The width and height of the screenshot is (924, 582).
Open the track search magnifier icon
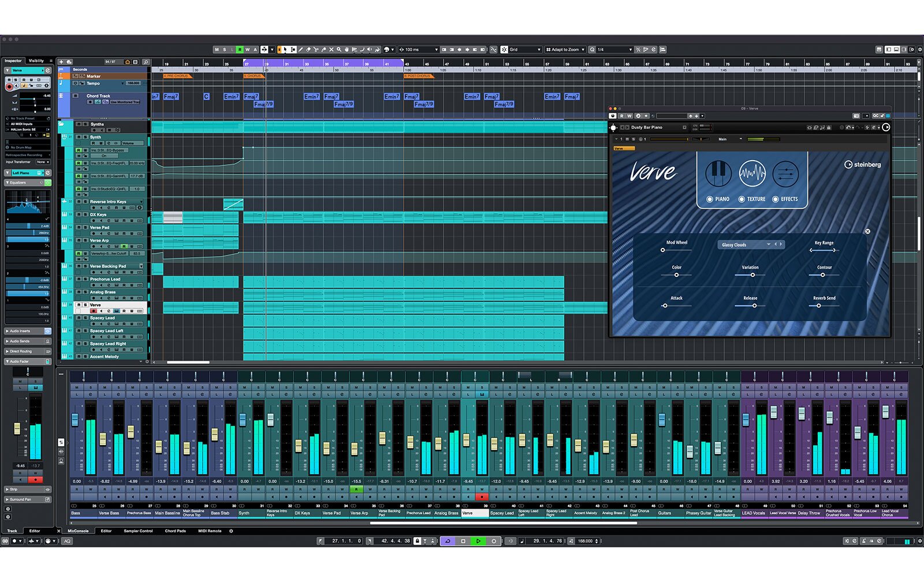coord(146,62)
